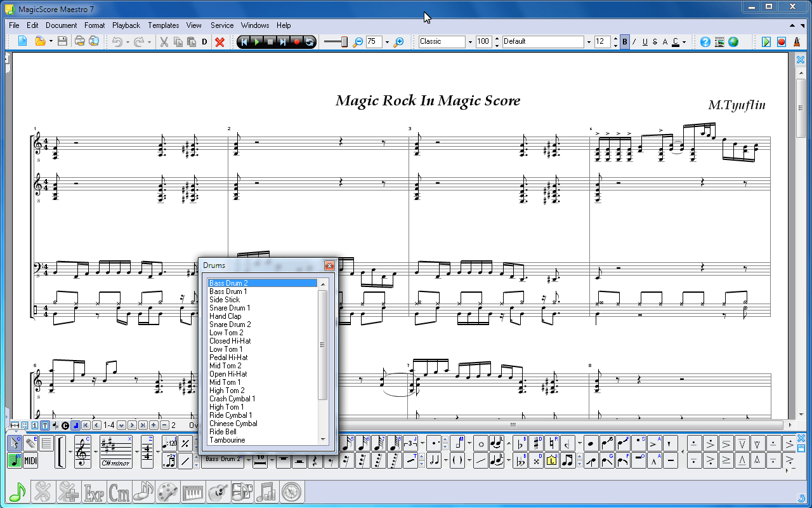
Task: Click the Exp export icon in bottom bar
Action: [x=94, y=491]
